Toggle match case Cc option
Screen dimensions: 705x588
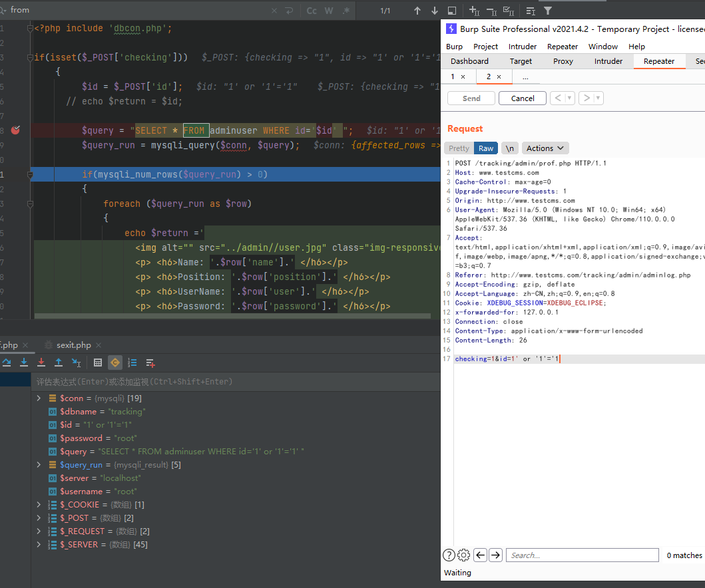click(312, 11)
